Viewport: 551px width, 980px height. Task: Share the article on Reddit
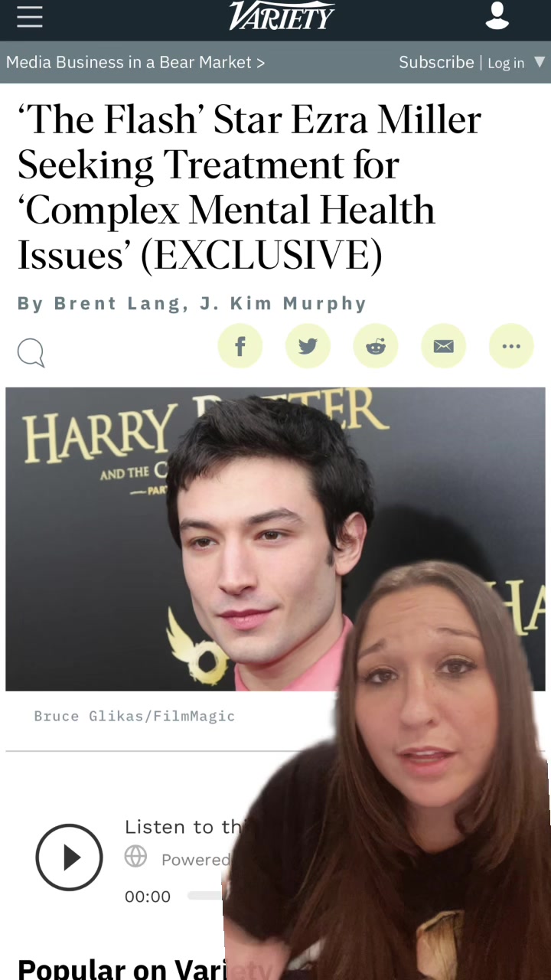[x=376, y=346]
